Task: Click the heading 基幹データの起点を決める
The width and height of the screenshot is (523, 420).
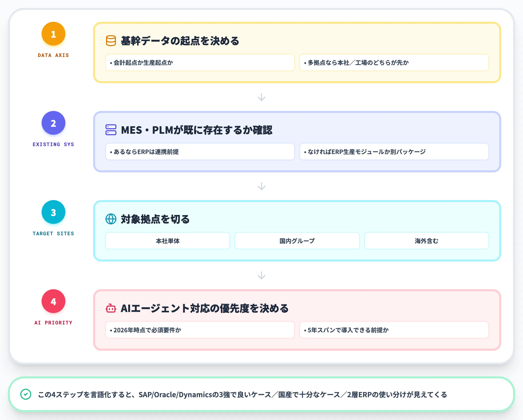Action: 180,41
